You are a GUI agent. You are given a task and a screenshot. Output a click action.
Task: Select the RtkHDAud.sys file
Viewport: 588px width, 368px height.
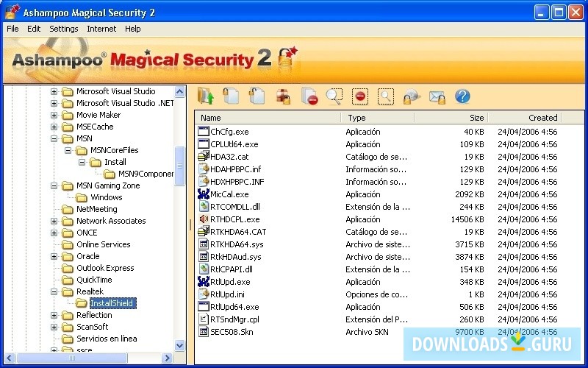[x=235, y=257]
